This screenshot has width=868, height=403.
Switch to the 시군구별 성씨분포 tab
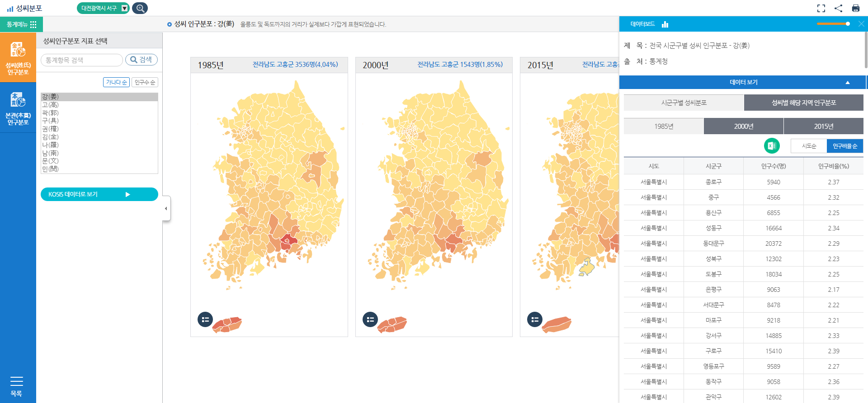coord(684,103)
